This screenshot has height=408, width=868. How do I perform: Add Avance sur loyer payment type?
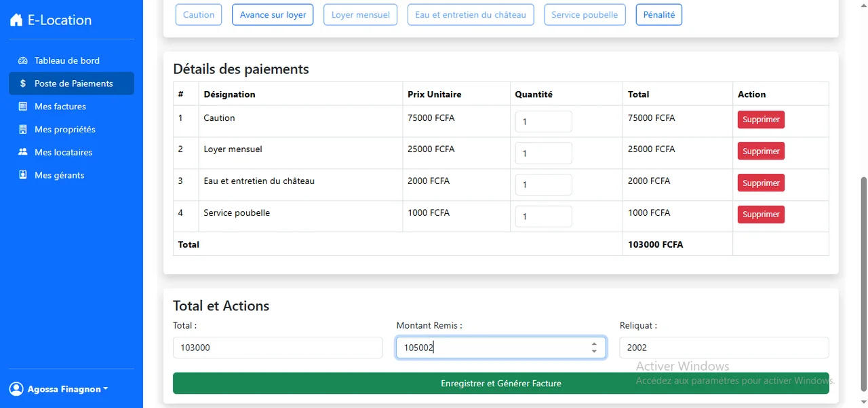(x=273, y=14)
